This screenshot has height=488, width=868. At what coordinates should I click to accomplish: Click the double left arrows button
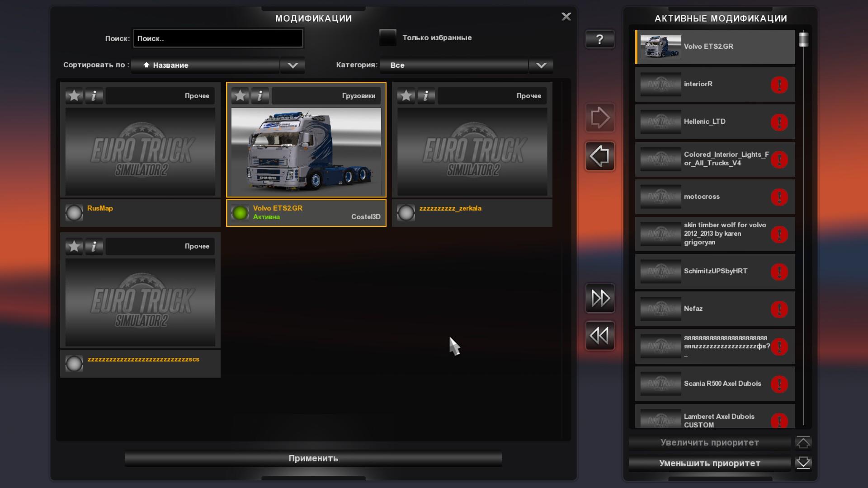(x=599, y=336)
